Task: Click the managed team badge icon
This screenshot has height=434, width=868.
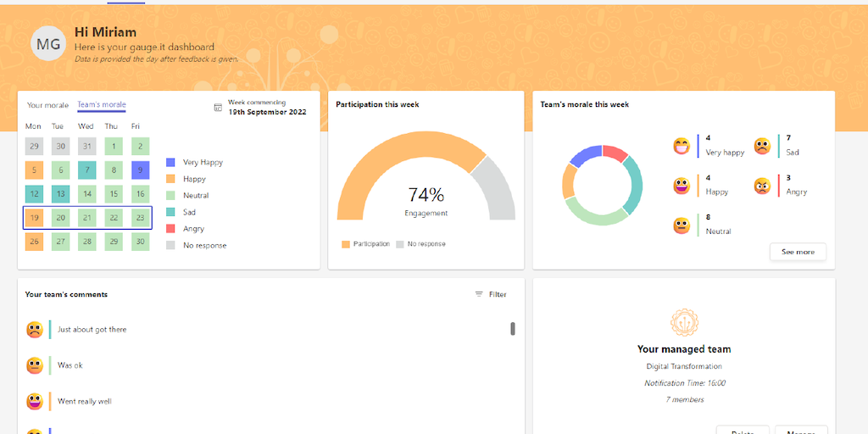Action: coord(684,323)
